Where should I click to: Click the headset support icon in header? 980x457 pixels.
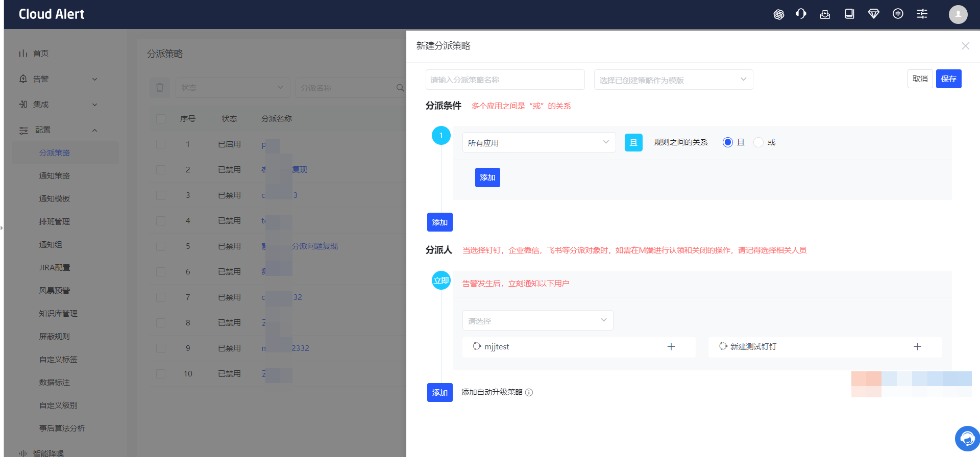click(x=801, y=14)
